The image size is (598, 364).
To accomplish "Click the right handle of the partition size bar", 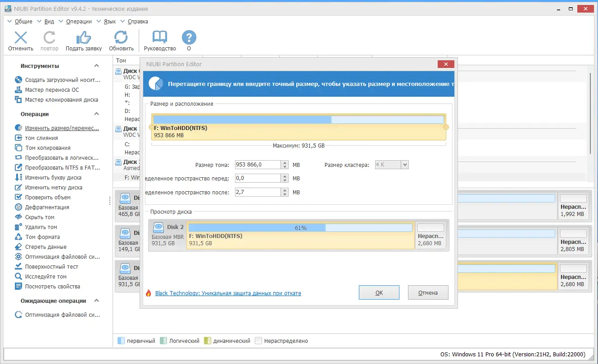I will click(446, 127).
